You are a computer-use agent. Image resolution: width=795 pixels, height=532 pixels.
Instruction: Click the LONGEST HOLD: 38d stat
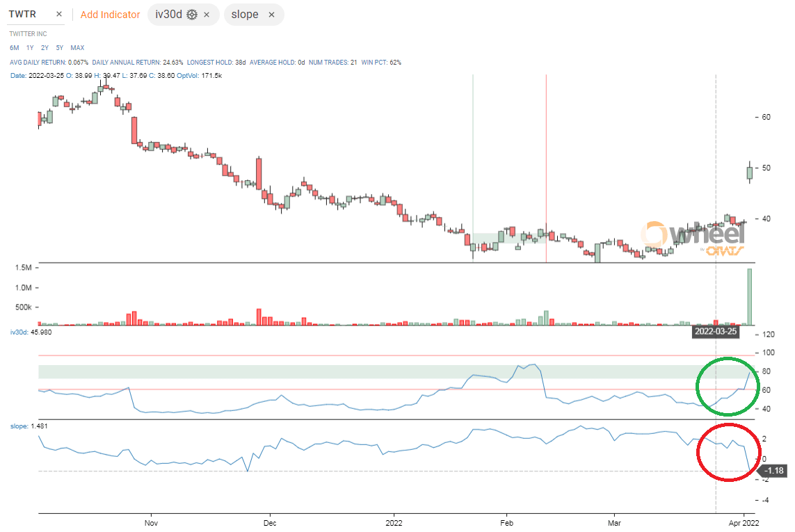216,63
